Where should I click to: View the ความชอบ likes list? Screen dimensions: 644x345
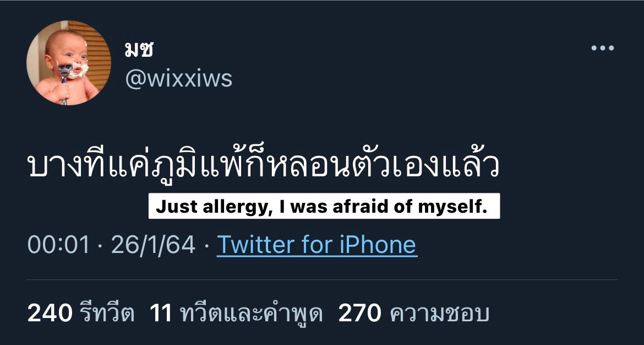413,314
